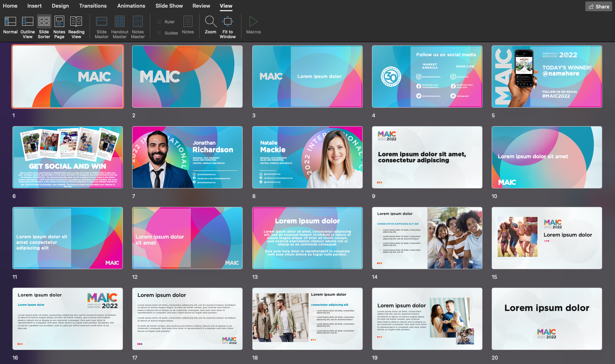Click Fit to Window
Viewport: 615px width, 364px height.
point(228,27)
